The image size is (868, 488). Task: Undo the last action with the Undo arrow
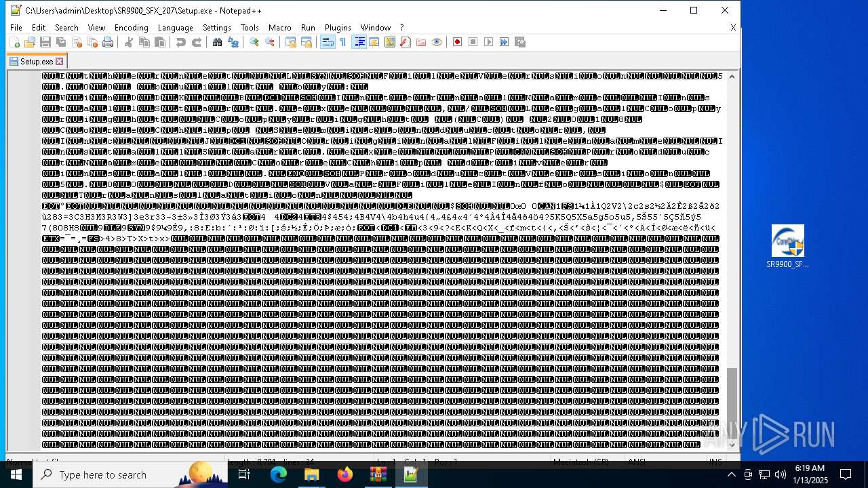tap(181, 42)
